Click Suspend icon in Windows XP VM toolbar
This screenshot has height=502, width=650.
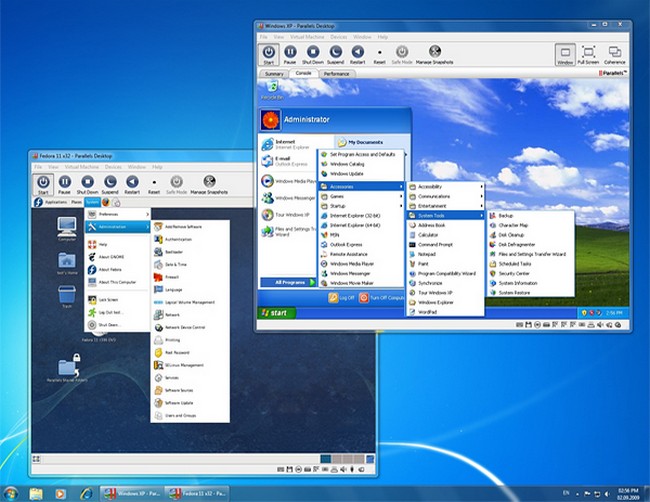click(335, 52)
